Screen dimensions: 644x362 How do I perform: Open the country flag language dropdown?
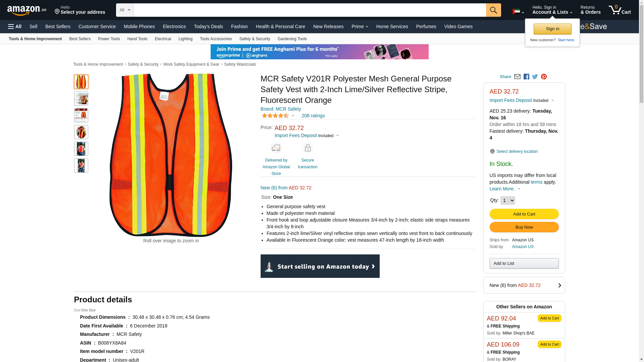coord(518,12)
